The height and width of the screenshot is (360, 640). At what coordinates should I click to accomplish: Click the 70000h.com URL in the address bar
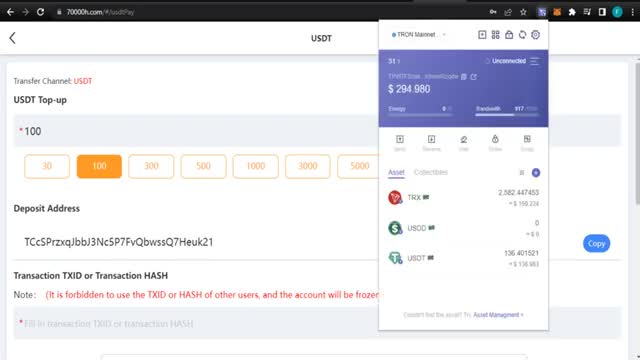(x=100, y=12)
